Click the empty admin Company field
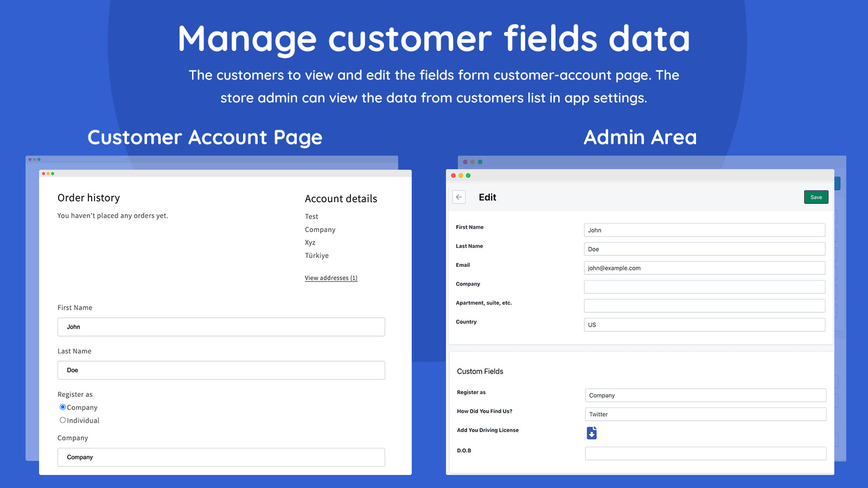Screen dimensions: 868x488 click(x=705, y=287)
